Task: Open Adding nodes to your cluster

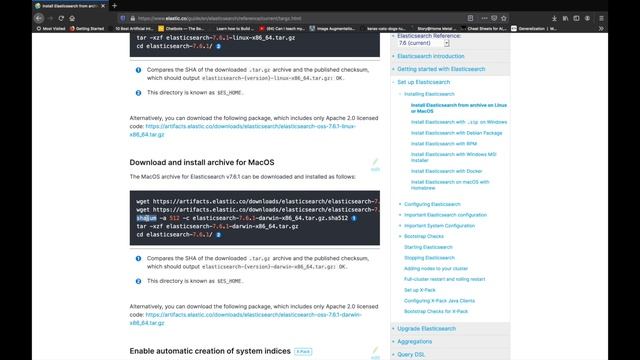Action: 436,269
